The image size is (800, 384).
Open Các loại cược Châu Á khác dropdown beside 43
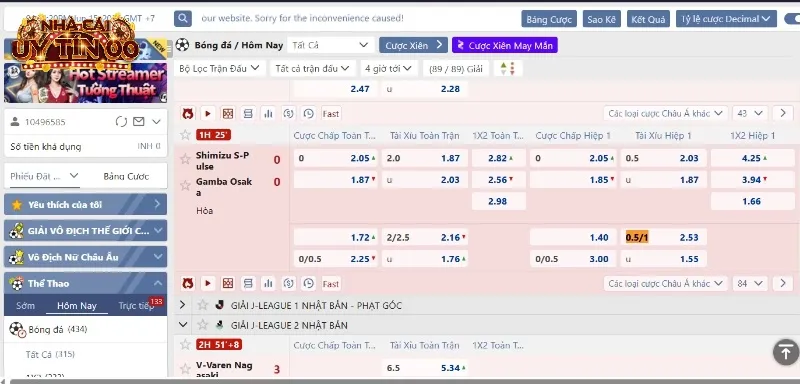665,113
